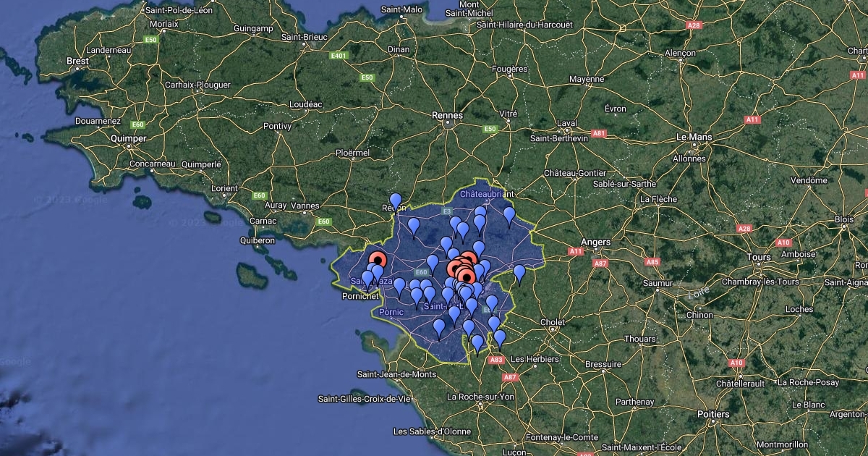Select the Pornic label in the highlighted region
This screenshot has width=868, height=456.
(x=391, y=312)
